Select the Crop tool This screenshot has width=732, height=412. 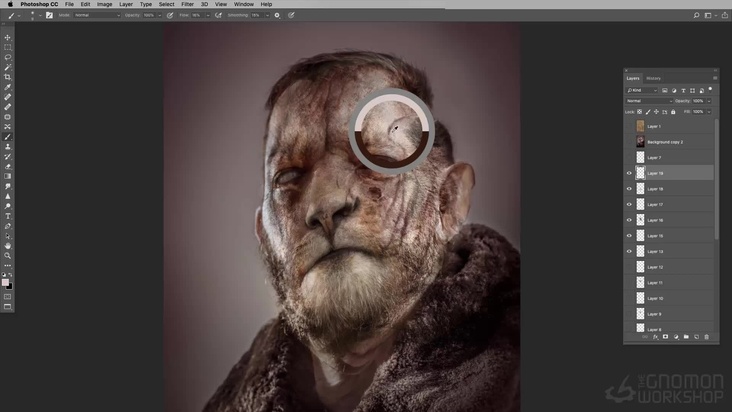coord(7,77)
